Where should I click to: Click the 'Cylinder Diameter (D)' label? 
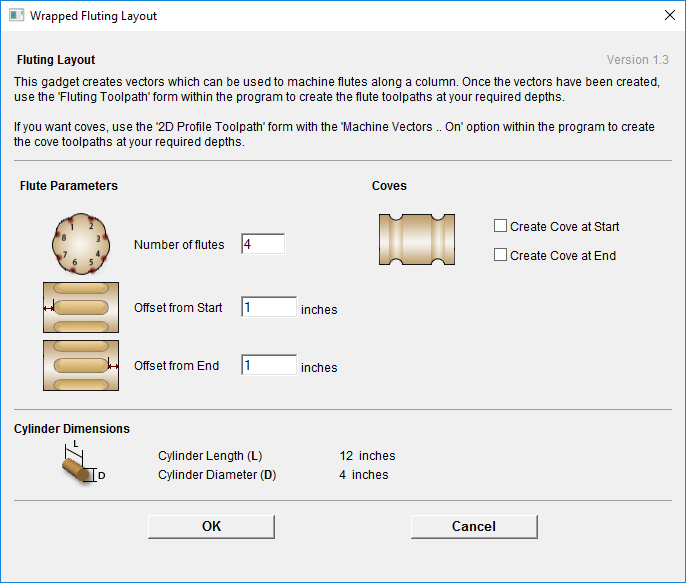(217, 475)
